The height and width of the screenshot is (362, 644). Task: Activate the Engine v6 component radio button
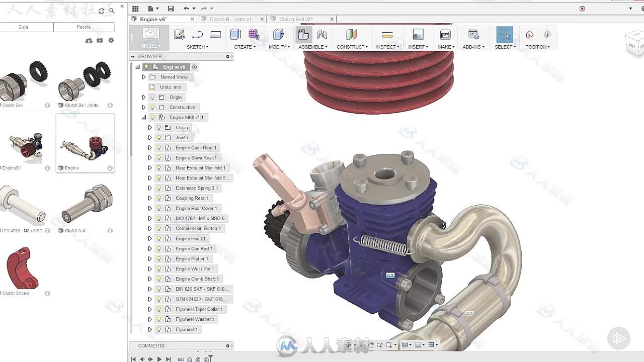click(194, 67)
